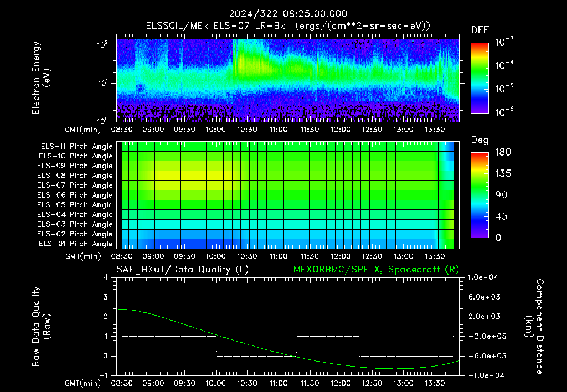Screen dimensions: 567x392
Task: Click the 10^-3 value on DEF scale
Action: [504, 42]
